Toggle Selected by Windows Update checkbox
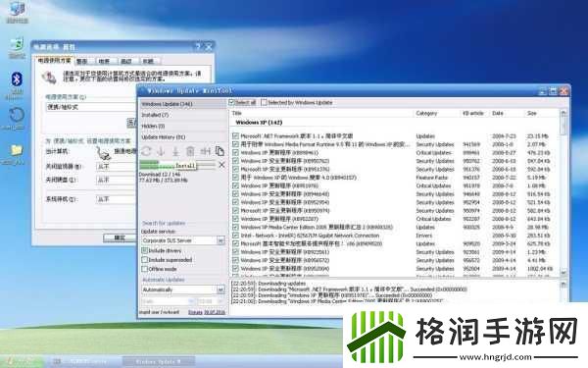This screenshot has width=588, height=368. pos(264,102)
